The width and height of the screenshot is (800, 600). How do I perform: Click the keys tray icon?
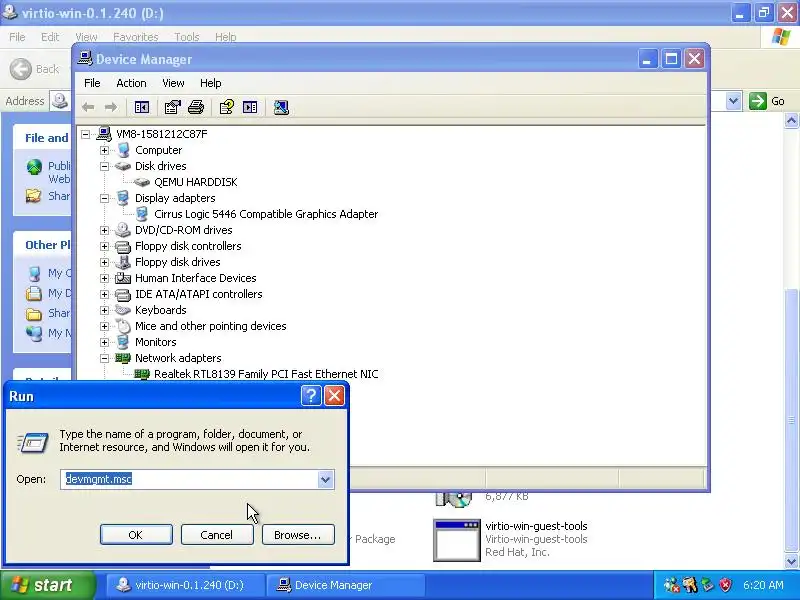(x=690, y=585)
